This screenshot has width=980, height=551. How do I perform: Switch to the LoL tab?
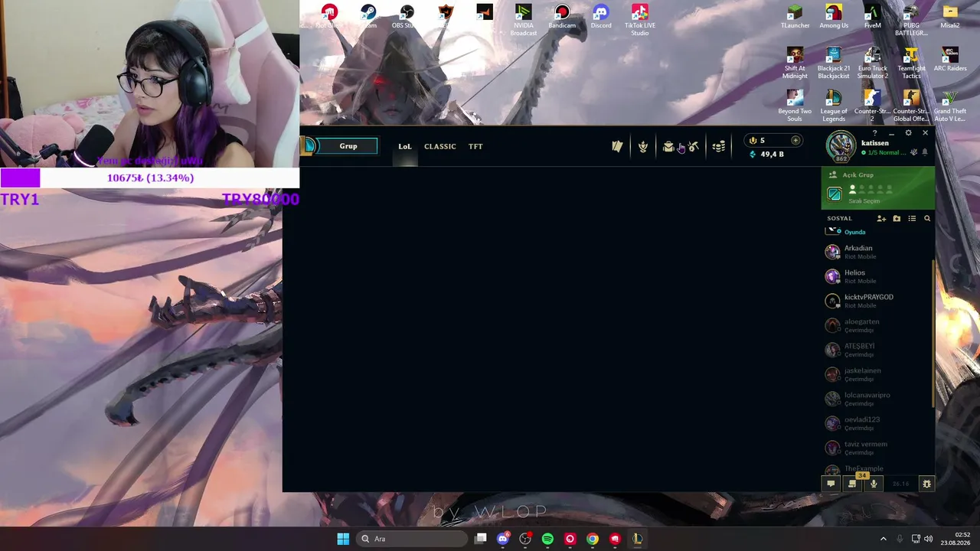coord(405,146)
